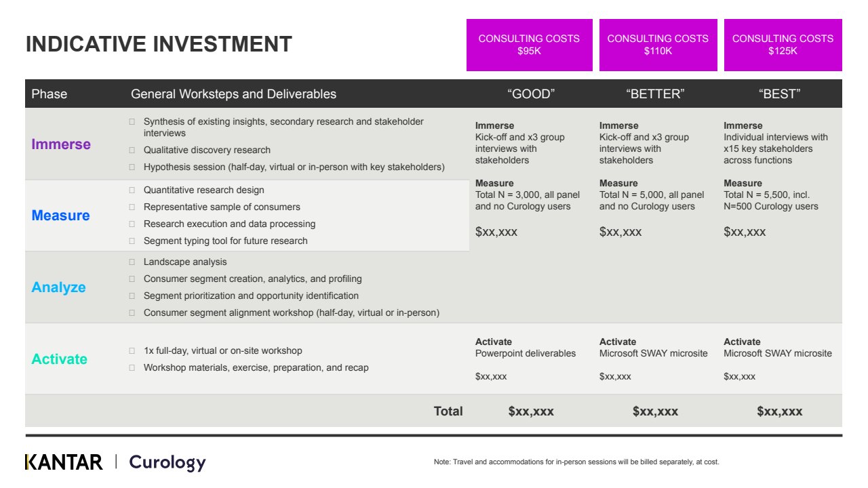The image size is (868, 488).
Task: Select the Measure phase label
Action: pos(60,216)
